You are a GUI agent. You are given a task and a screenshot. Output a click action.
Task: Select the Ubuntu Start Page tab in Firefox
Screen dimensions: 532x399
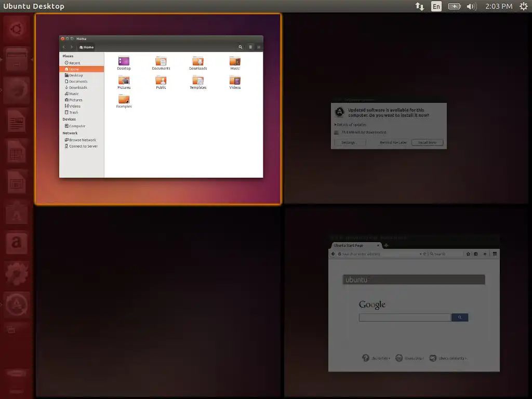355,245
